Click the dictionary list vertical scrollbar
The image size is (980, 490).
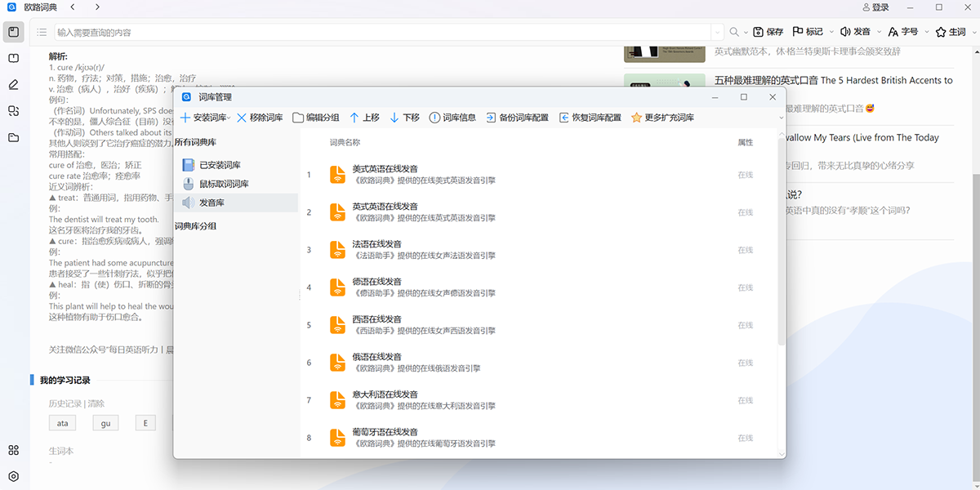(782, 245)
